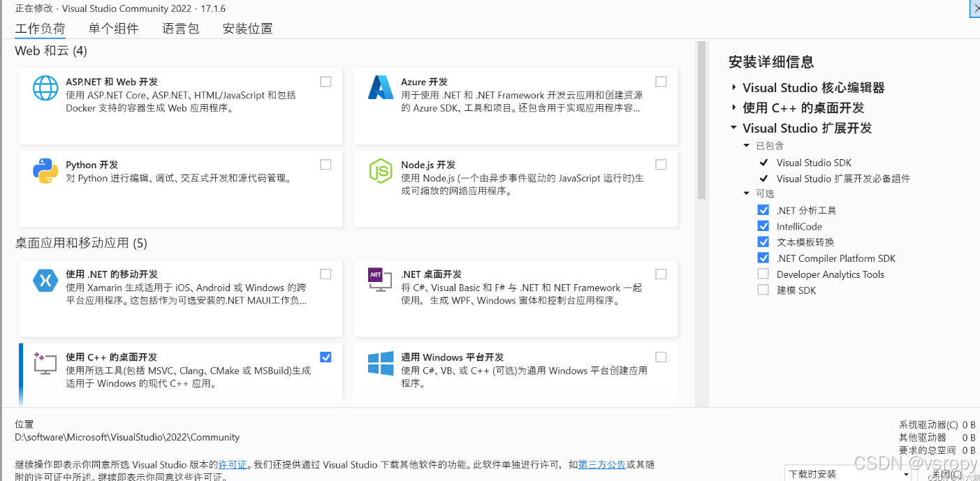This screenshot has width=980, height=481.
Task: Click the C++ desktop development icon
Action: (x=45, y=363)
